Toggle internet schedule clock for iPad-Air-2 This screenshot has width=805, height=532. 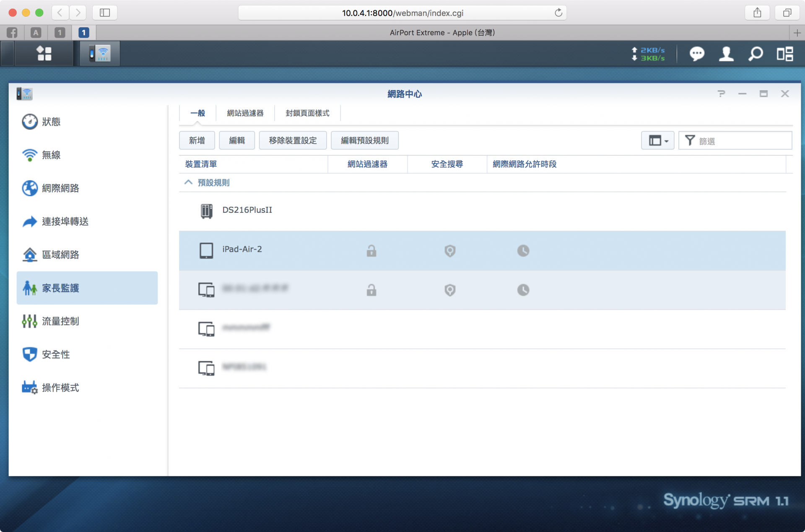point(523,251)
